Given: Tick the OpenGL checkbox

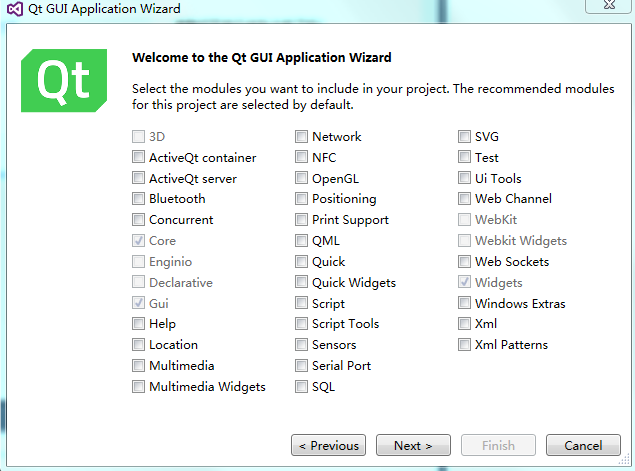Looking at the screenshot, I should click(301, 178).
